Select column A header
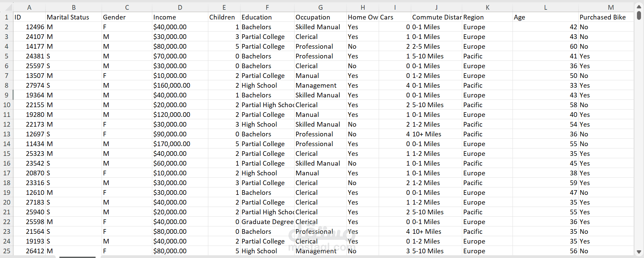Viewport: 644px width, 258px height. click(x=29, y=7)
